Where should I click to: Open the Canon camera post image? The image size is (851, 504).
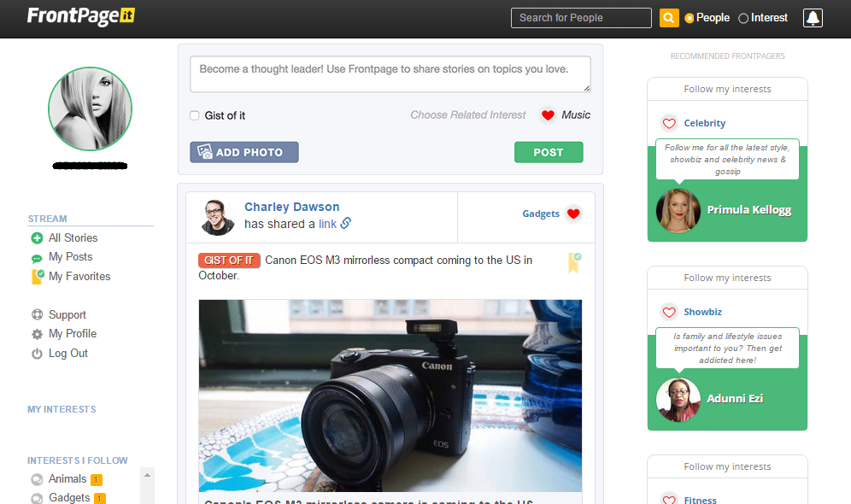click(x=390, y=396)
